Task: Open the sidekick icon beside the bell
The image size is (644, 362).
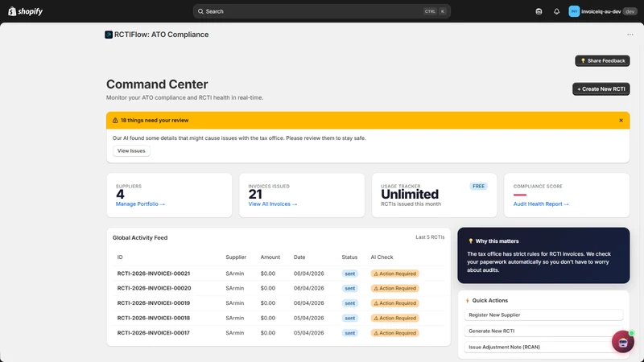Action: coord(539,11)
